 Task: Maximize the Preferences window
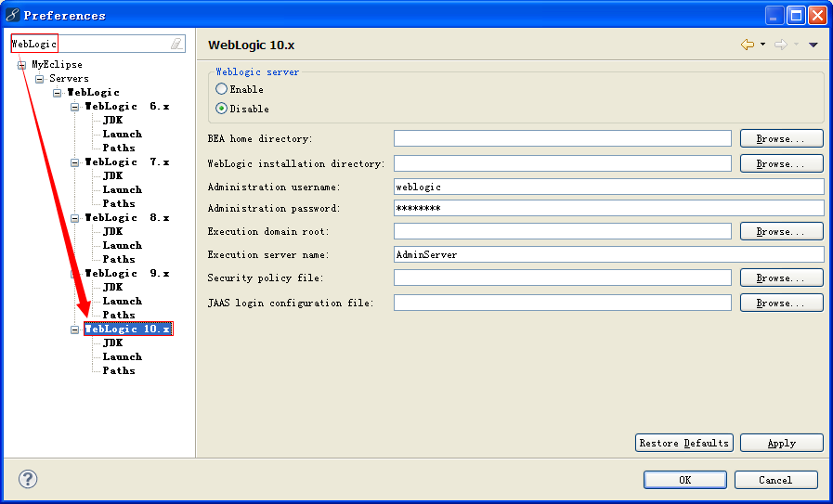coord(797,16)
